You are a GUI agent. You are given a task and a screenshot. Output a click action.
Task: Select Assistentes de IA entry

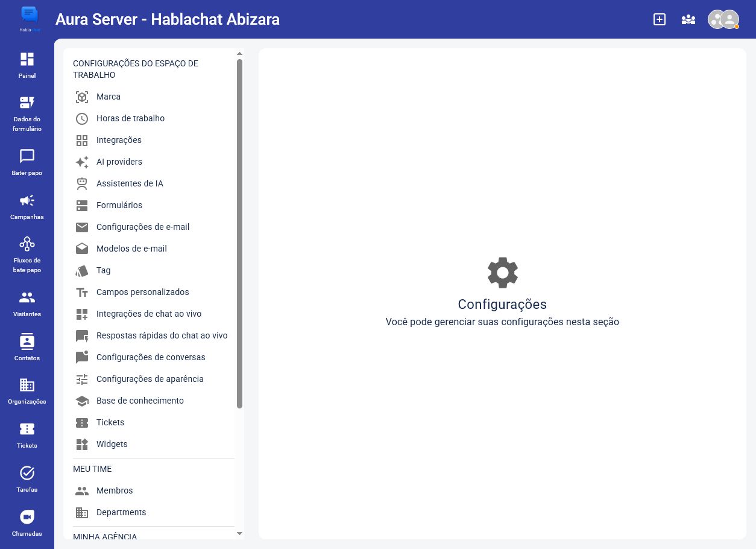click(x=130, y=183)
